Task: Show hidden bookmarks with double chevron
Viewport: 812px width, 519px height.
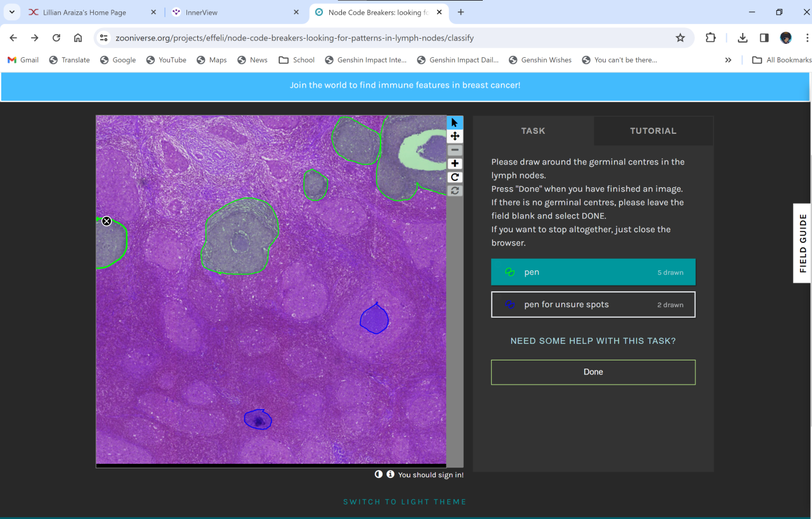Action: click(x=728, y=60)
